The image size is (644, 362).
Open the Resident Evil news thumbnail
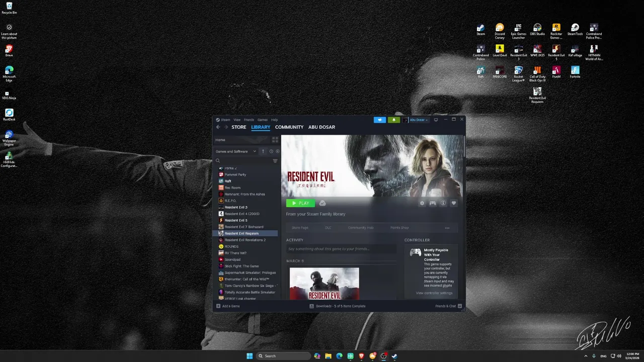(x=325, y=284)
